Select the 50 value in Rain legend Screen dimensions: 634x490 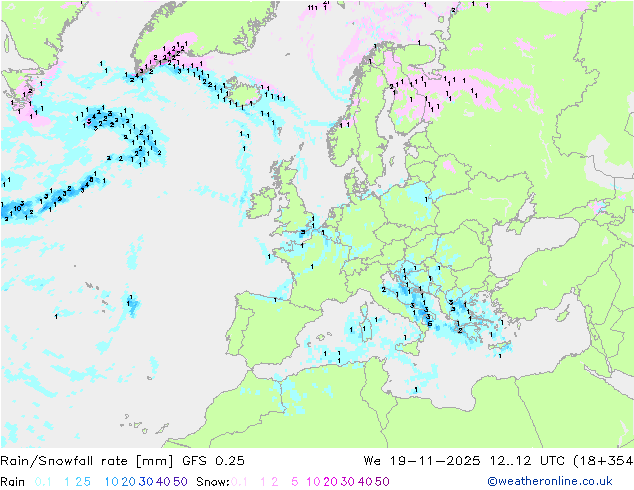180,482
